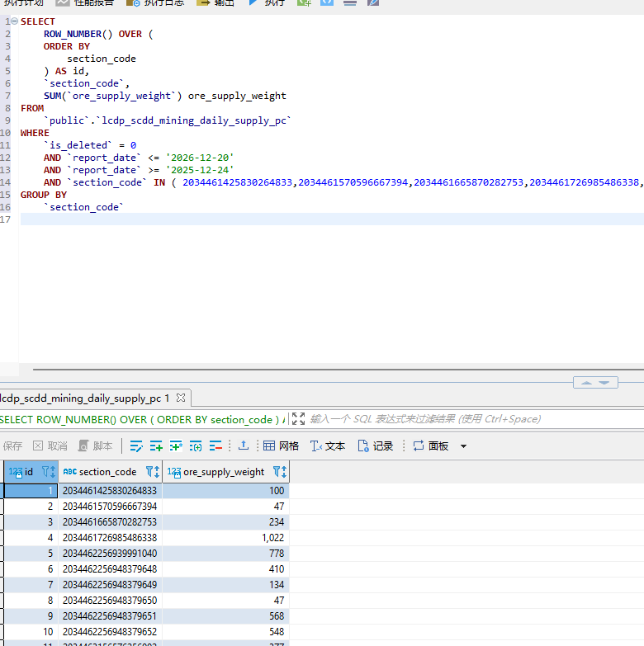Close the lcdp_scdd_mining_daily_supply_pc 1 result tab
Screen dimensions: 644x646
pos(181,398)
